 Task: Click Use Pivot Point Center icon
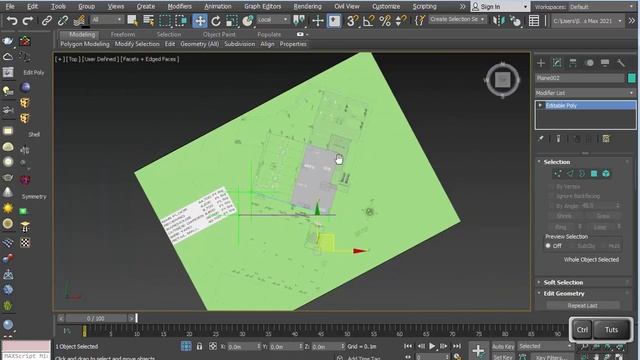(x=299, y=21)
